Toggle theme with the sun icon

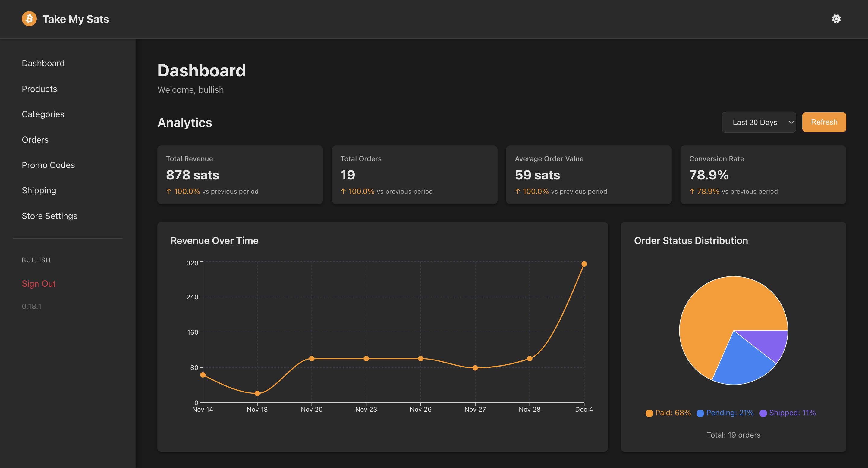[x=836, y=19]
